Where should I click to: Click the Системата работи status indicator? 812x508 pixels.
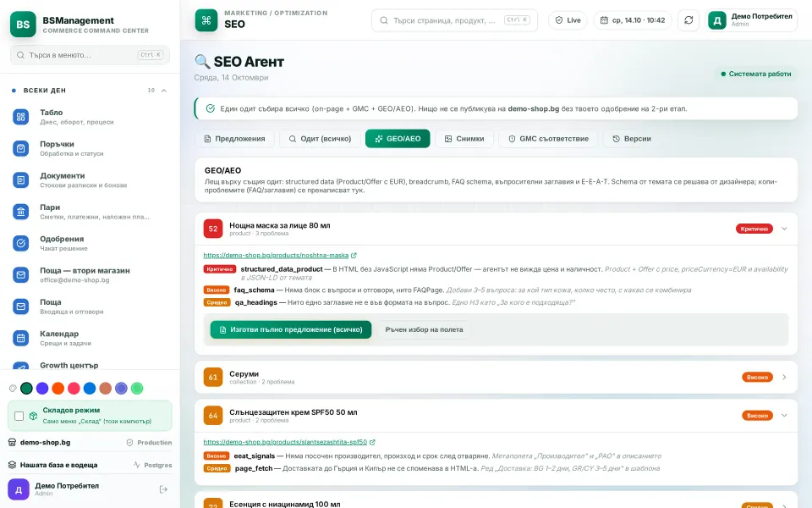pos(756,75)
